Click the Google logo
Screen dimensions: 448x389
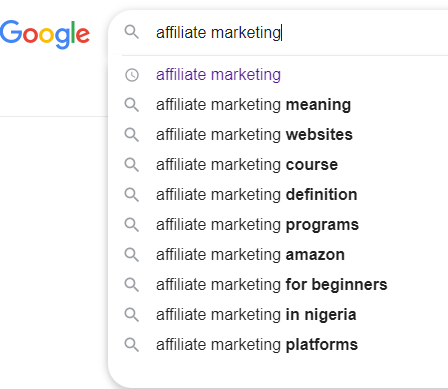[x=45, y=34]
